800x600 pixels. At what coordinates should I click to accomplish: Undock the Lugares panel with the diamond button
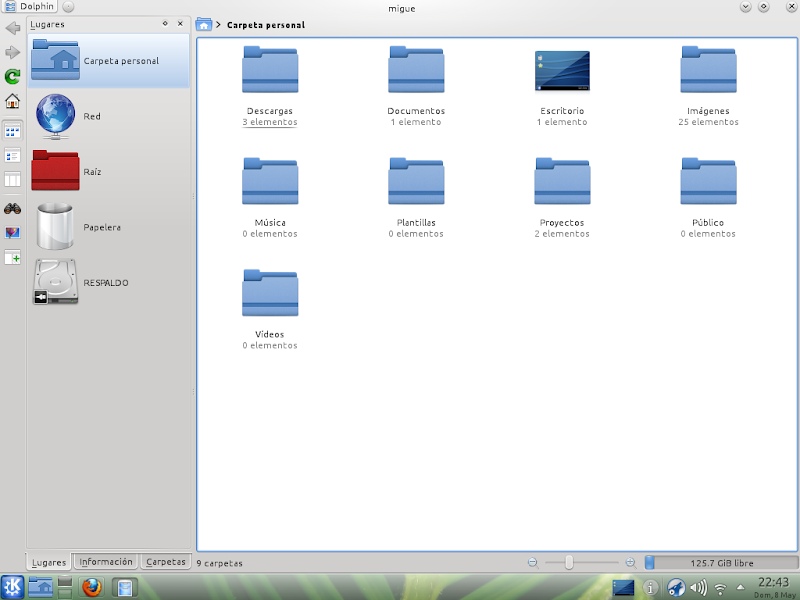(x=165, y=23)
